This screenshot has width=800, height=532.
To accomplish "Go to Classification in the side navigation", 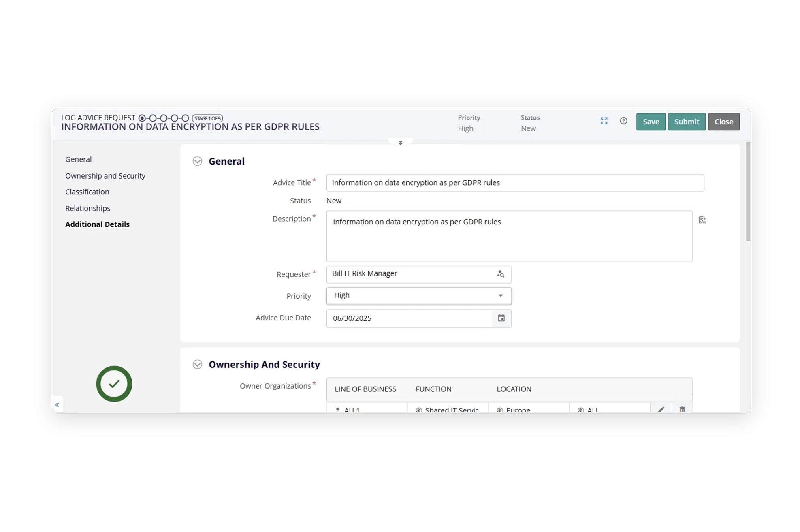I will point(87,192).
